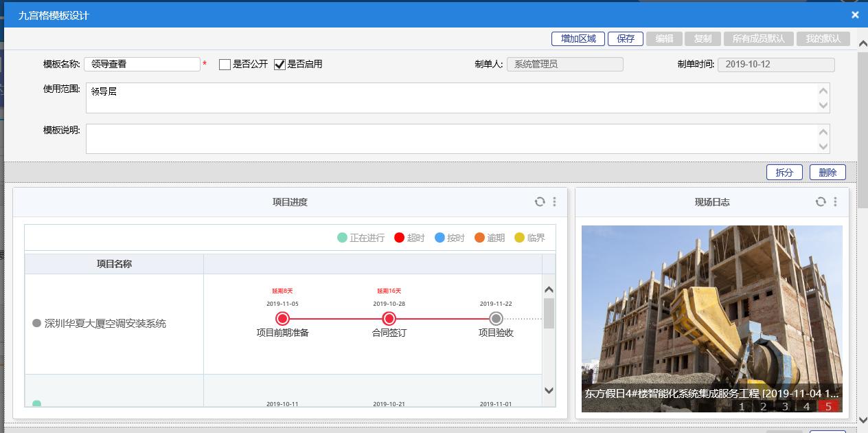Image resolution: width=868 pixels, height=433 pixels.
Task: Refresh the 现场日志 panel
Action: 821,202
